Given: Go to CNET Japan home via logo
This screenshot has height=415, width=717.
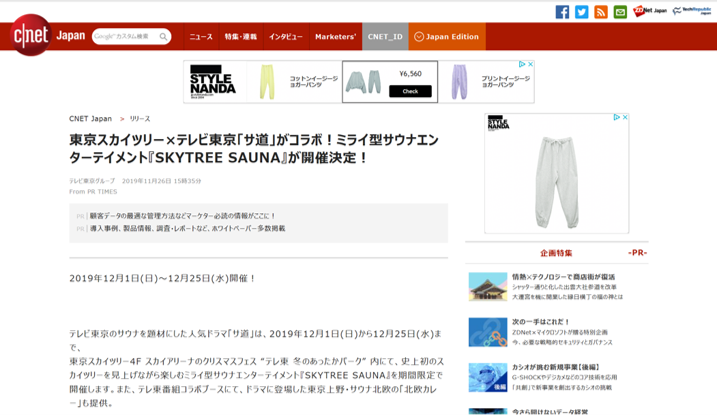Looking at the screenshot, I should pyautogui.click(x=31, y=35).
